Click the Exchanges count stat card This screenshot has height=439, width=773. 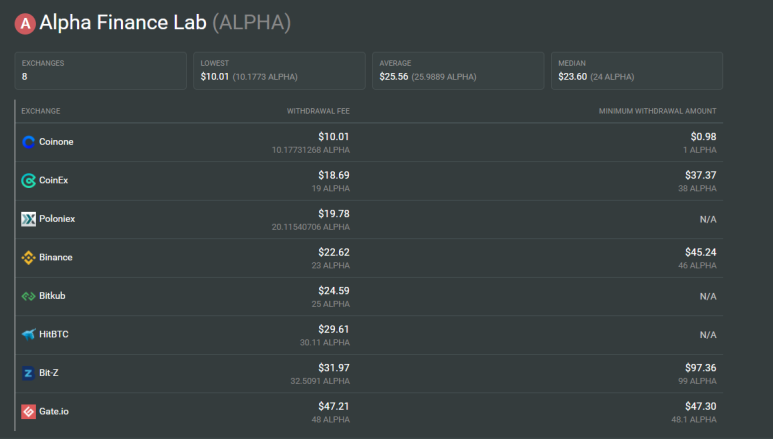(x=101, y=71)
